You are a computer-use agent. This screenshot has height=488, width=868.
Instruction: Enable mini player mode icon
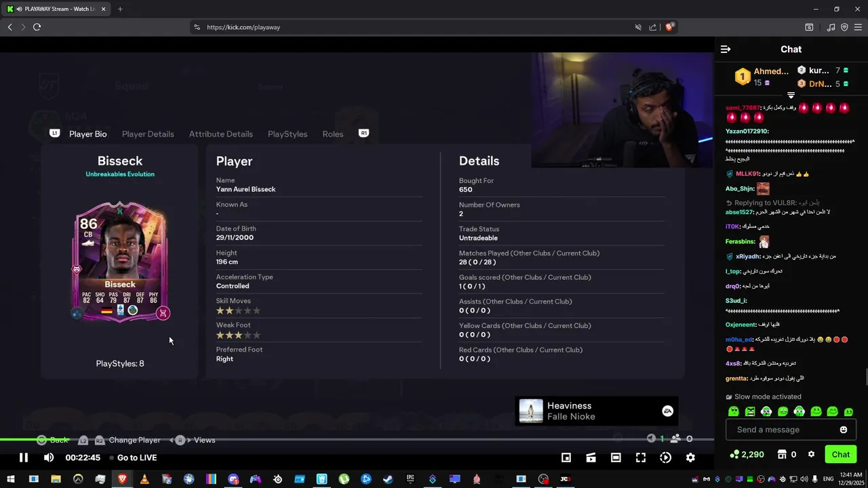pos(566,457)
